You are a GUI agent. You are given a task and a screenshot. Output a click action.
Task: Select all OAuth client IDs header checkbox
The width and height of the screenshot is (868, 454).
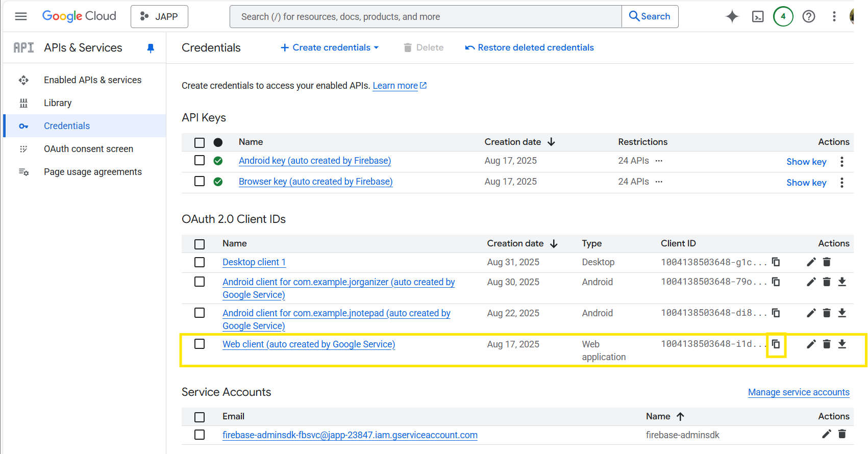point(200,244)
